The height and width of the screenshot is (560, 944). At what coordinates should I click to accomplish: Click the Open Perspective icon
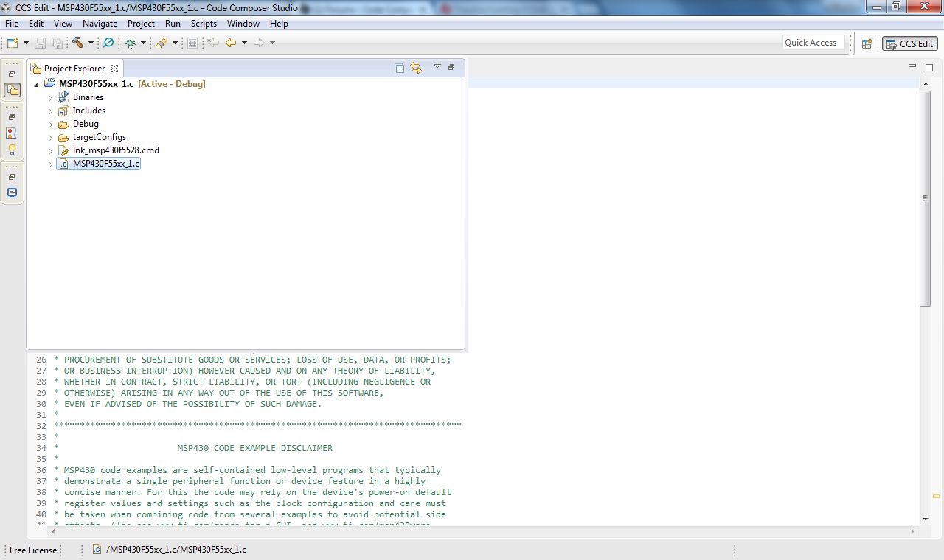click(867, 43)
